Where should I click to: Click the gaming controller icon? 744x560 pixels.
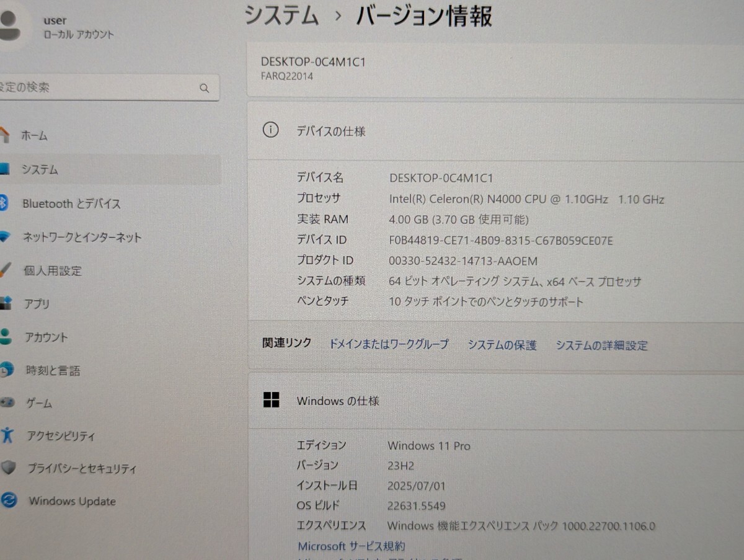pos(7,403)
